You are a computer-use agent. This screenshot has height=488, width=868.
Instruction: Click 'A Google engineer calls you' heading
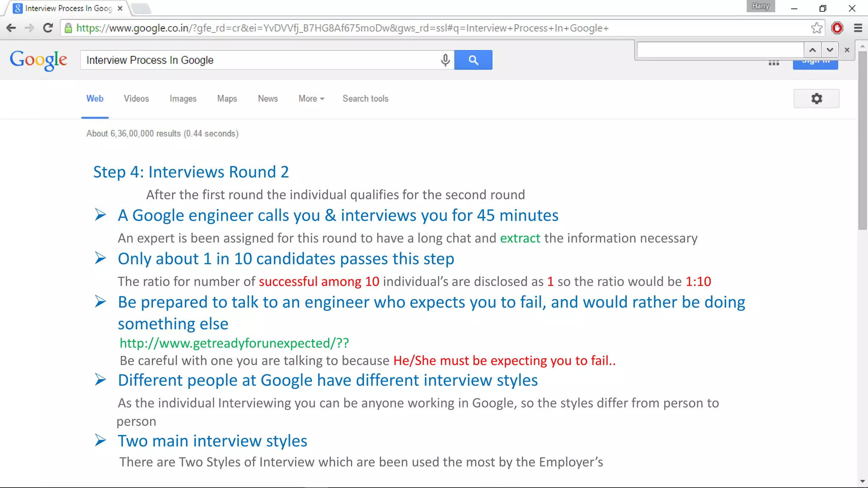pos(338,216)
